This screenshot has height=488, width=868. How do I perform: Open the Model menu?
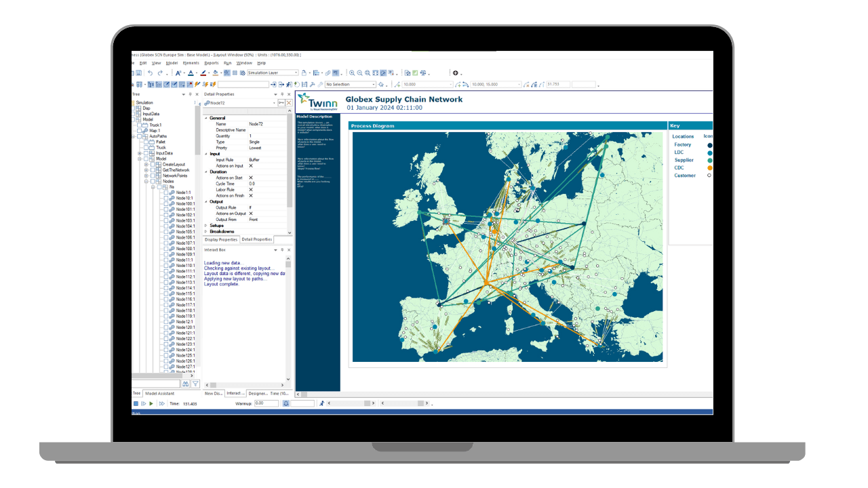pos(172,62)
